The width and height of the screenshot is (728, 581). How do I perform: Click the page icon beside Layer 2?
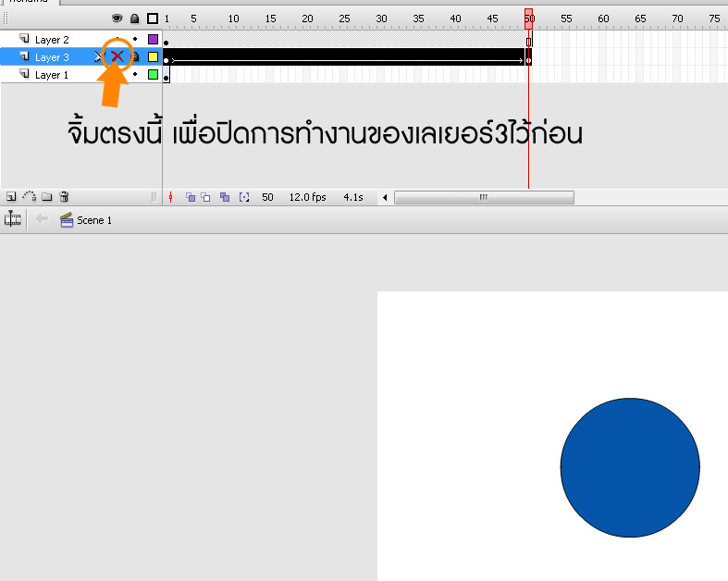[25, 39]
